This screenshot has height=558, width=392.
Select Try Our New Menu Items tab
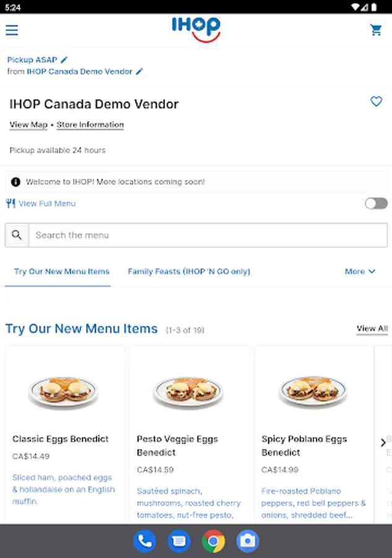tap(62, 272)
